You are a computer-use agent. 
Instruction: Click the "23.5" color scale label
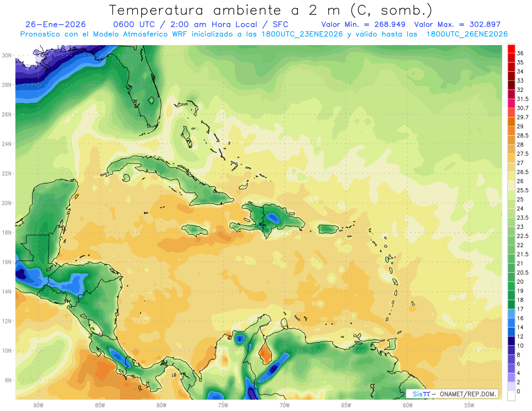click(523, 218)
